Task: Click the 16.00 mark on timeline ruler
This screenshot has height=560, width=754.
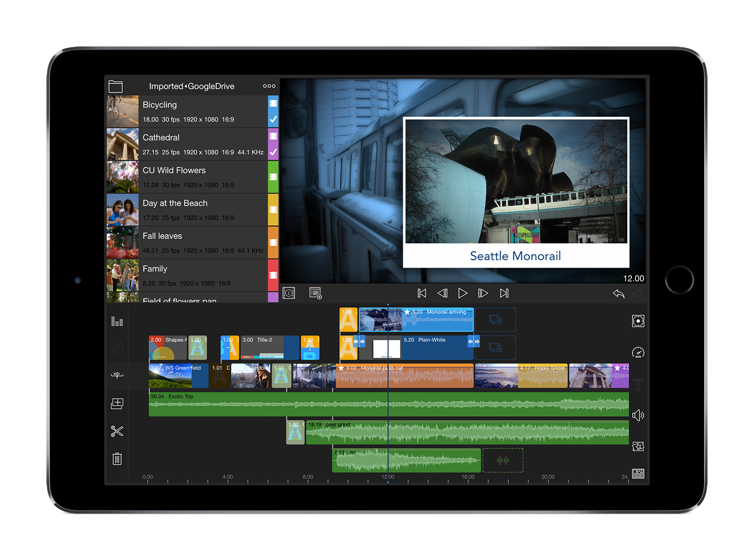Action: pyautogui.click(x=468, y=477)
